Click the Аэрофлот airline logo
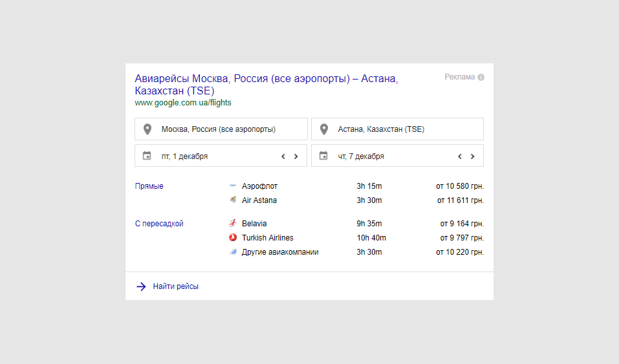The height and width of the screenshot is (364, 619). pyautogui.click(x=233, y=185)
